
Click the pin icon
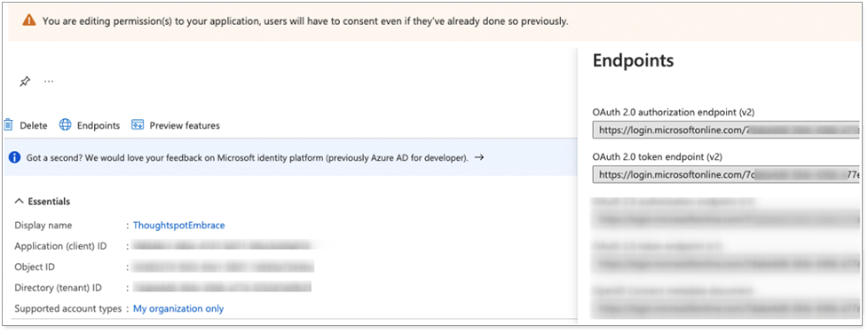[x=25, y=82]
